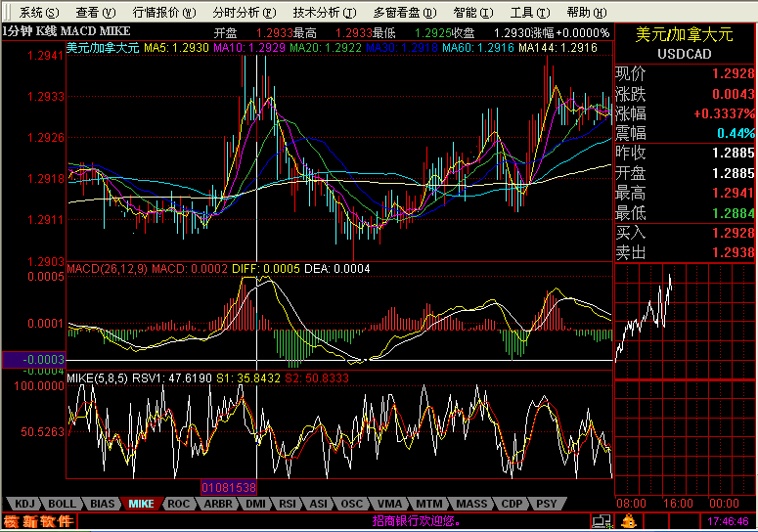Screen dimensions: 758x532
Task: Click the 1分钟 K线 MACD MIKE title
Action: coord(67,31)
